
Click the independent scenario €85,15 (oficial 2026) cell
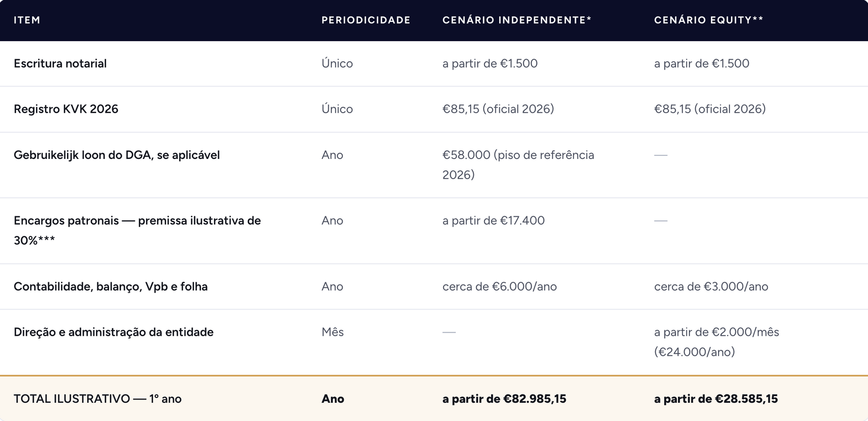498,109
